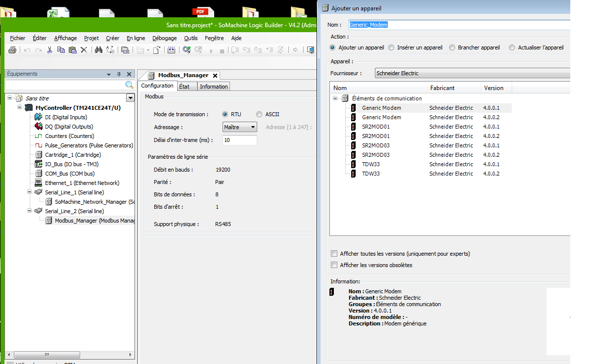Select the DI (Digital Inputs) node icon
The height and width of the screenshot is (364, 598).
tap(38, 117)
